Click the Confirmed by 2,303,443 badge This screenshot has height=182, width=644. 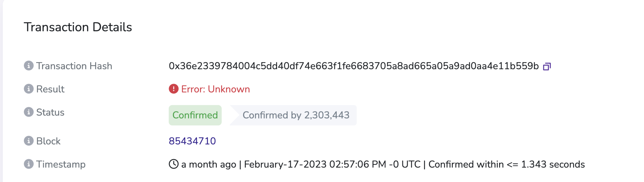[x=293, y=115]
